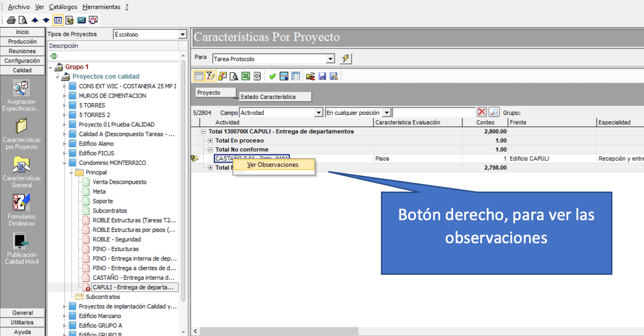The width and height of the screenshot is (644, 336).
Task: Open the Herramientas menu
Action: [102, 7]
